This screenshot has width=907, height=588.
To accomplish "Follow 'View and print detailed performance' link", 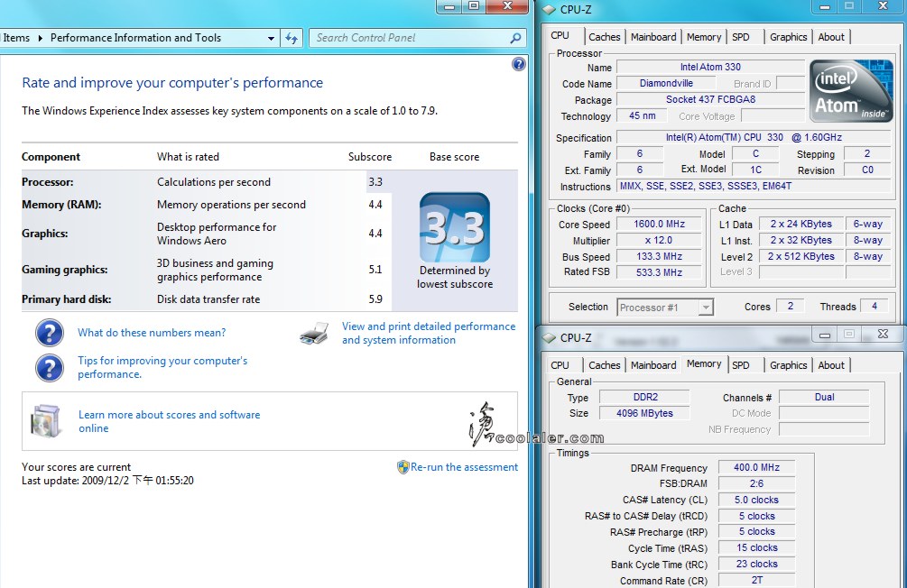I will click(x=428, y=334).
